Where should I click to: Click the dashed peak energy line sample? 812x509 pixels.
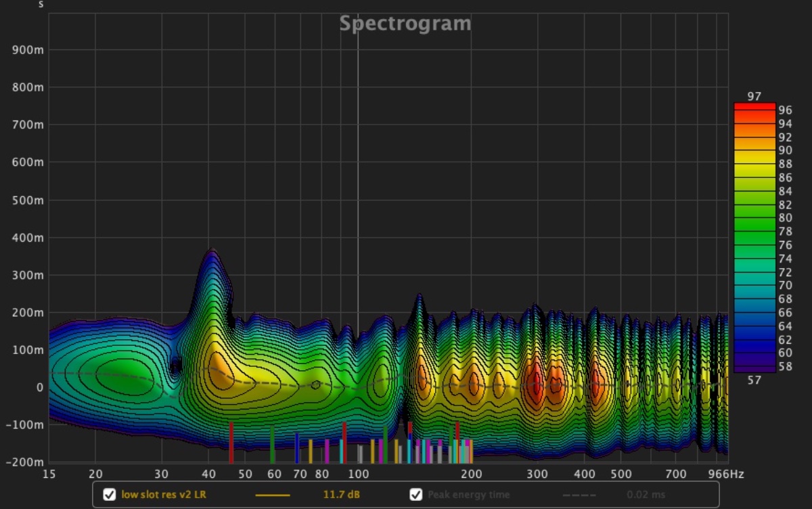[579, 495]
